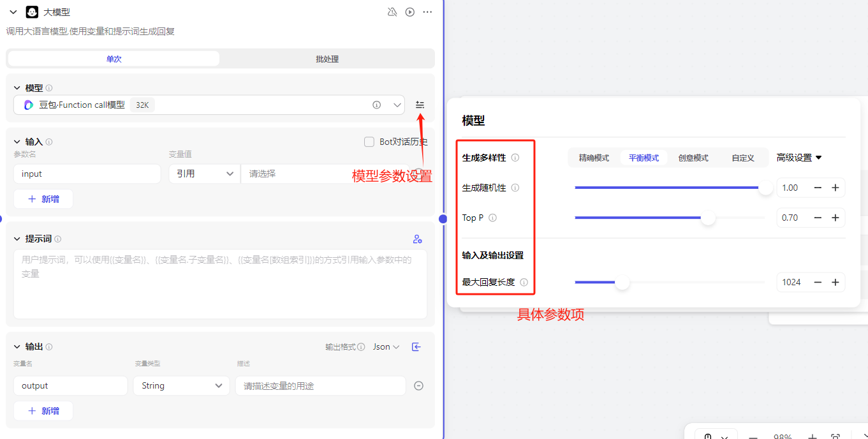This screenshot has width=868, height=439.
Task: Remove the output variable row
Action: pos(419,385)
